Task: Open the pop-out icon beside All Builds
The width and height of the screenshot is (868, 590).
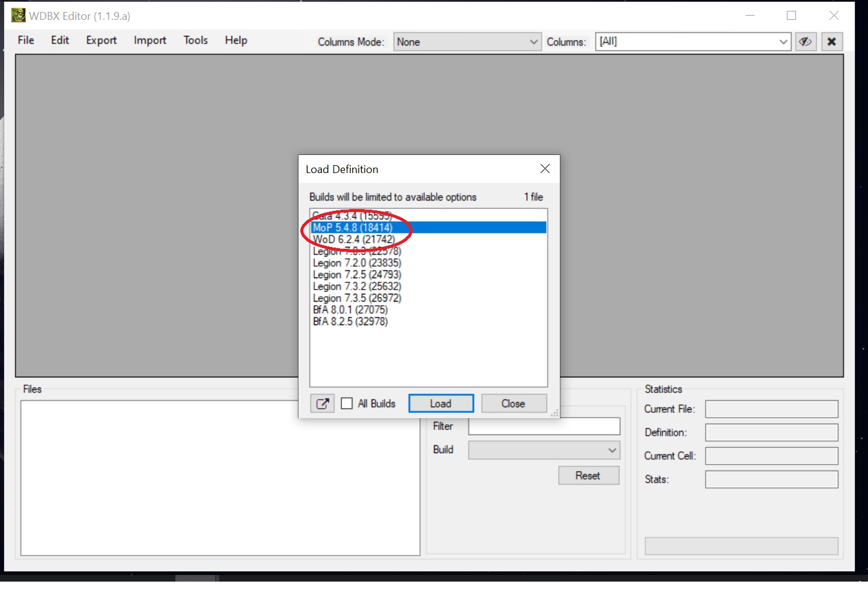Action: point(323,404)
